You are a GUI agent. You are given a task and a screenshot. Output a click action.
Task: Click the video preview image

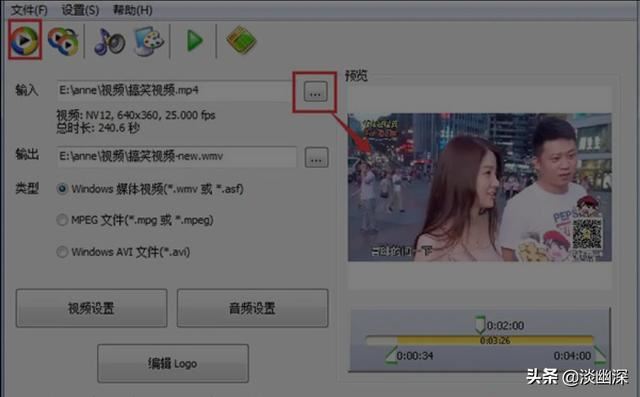tap(480, 187)
